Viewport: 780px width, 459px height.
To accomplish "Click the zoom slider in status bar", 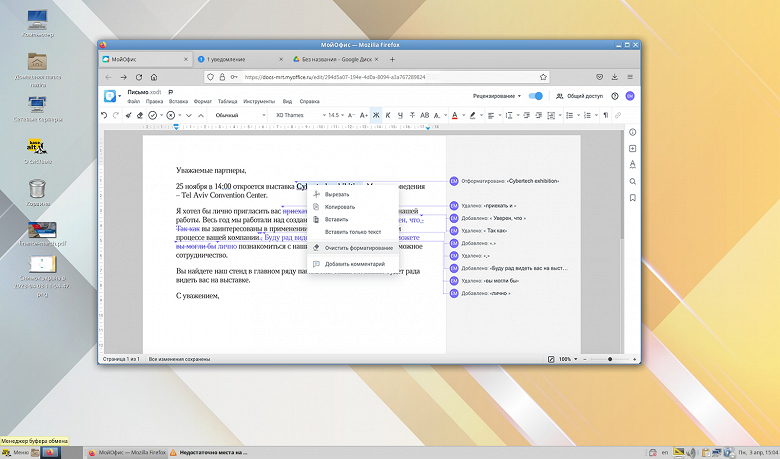I will coord(610,358).
